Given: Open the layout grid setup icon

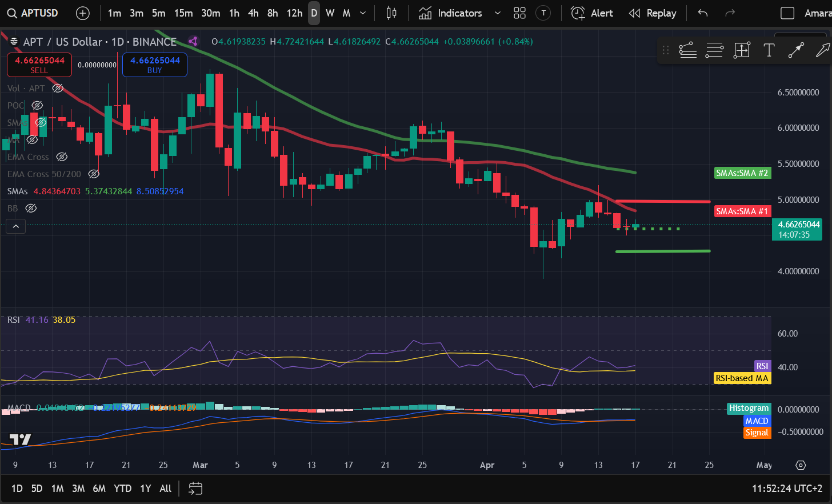Looking at the screenshot, I should 519,13.
